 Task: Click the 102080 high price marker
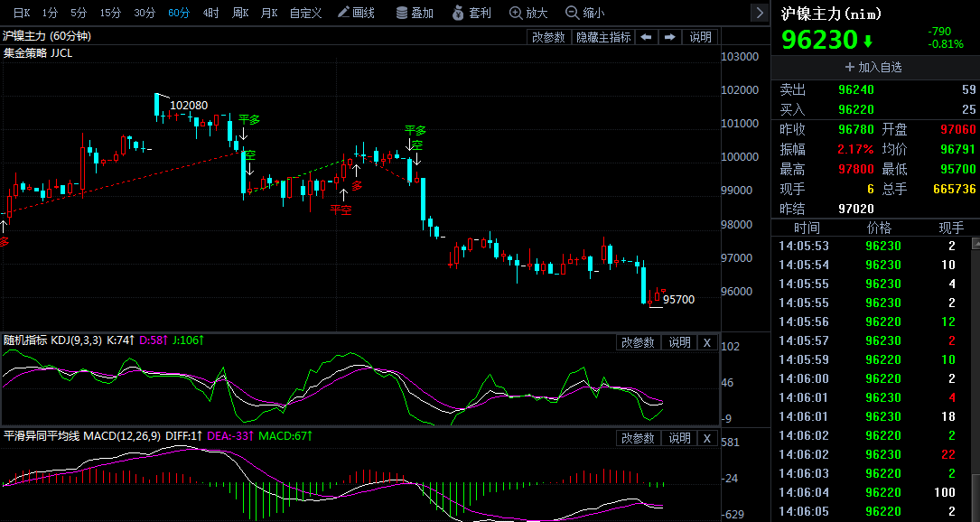click(189, 105)
